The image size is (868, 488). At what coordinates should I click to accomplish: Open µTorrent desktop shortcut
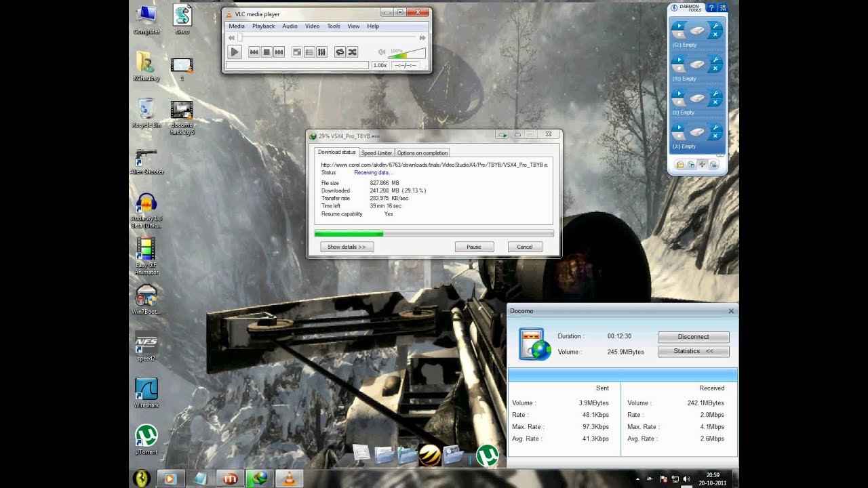146,439
